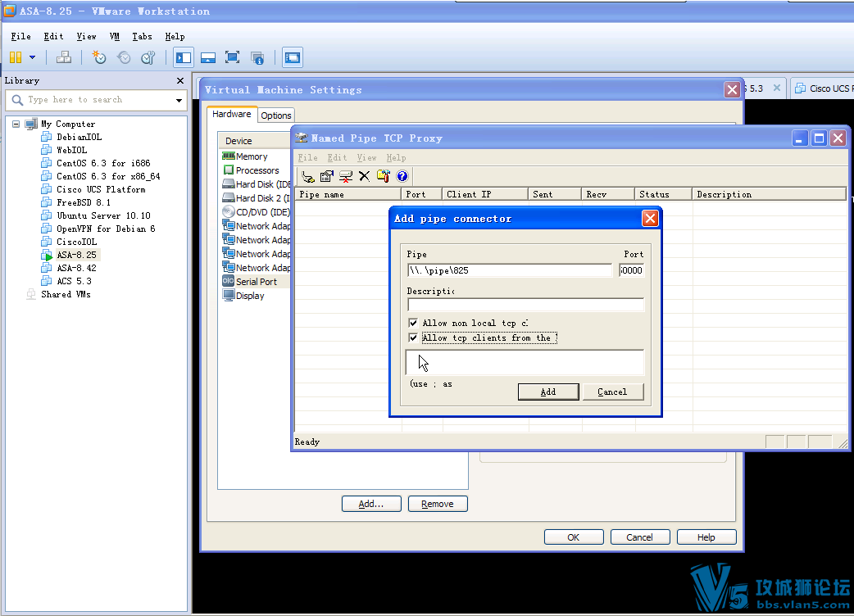Switch to the Cisco UCS VM tab
Image resolution: width=854 pixels, height=616 pixels.
tap(822, 88)
